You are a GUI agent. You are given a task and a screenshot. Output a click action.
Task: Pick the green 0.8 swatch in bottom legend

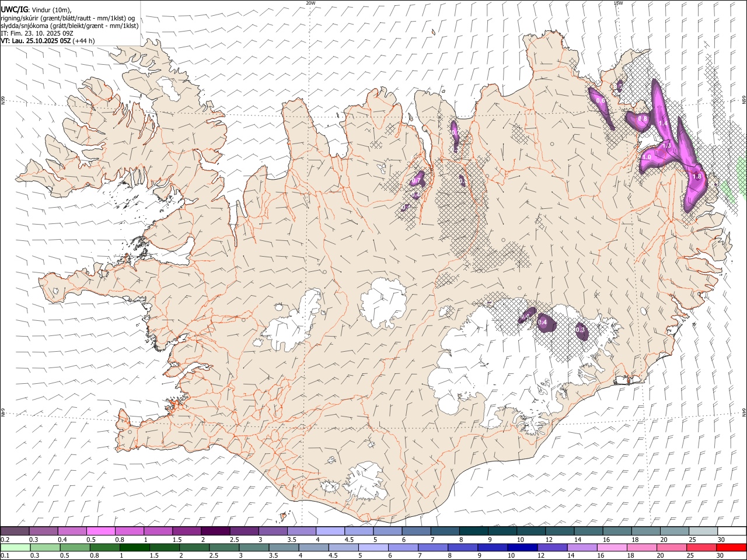coord(105,548)
